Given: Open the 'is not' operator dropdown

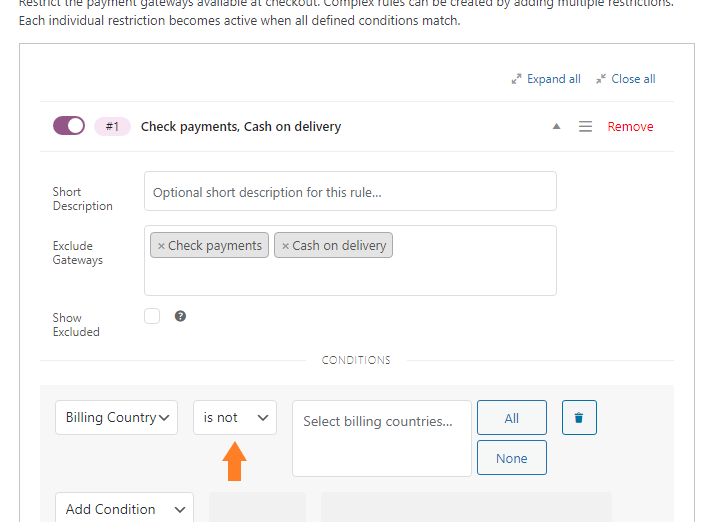Looking at the screenshot, I should pos(235,418).
